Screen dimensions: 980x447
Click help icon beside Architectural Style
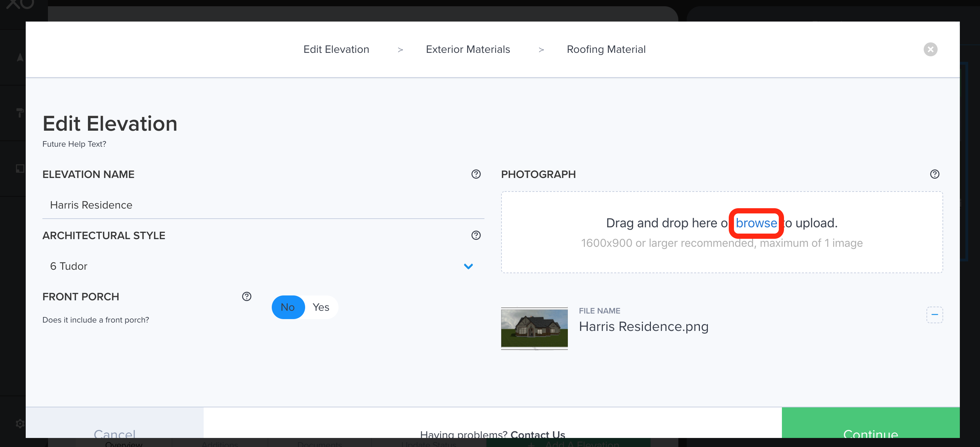[475, 235]
